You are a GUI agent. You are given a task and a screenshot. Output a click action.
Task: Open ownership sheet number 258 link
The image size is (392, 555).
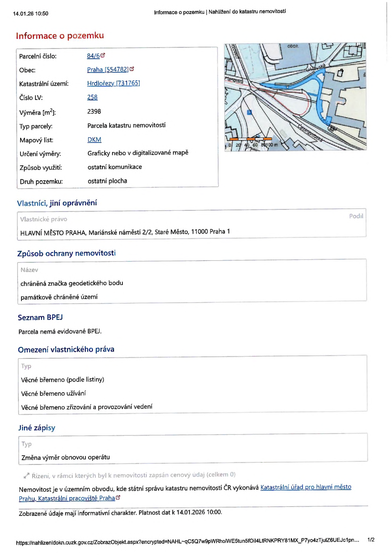[x=92, y=97]
